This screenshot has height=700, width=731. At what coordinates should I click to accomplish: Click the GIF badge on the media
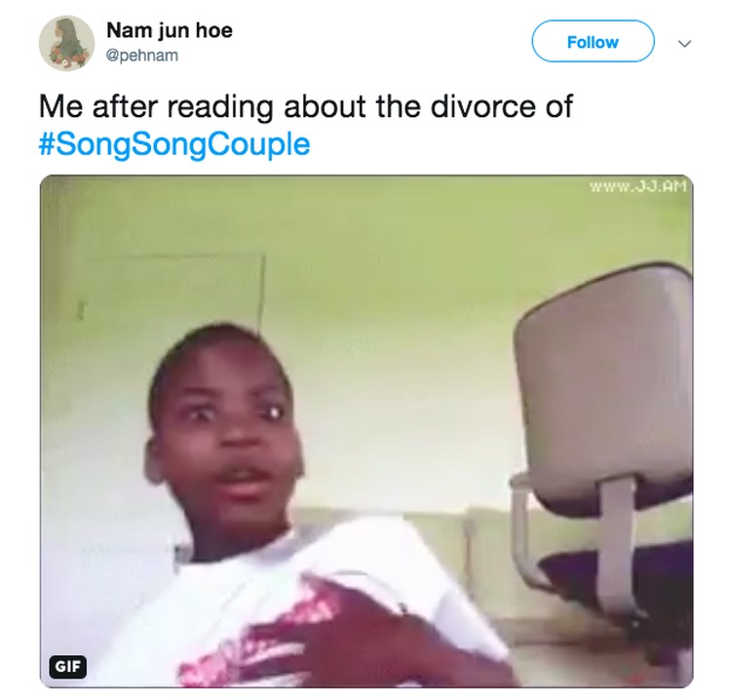click(x=68, y=667)
